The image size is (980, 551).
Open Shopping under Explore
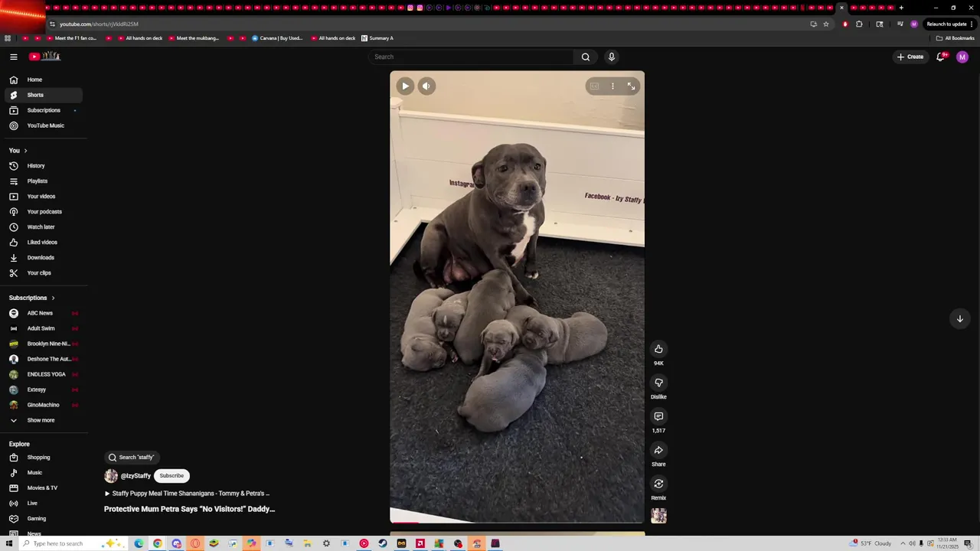43,458
